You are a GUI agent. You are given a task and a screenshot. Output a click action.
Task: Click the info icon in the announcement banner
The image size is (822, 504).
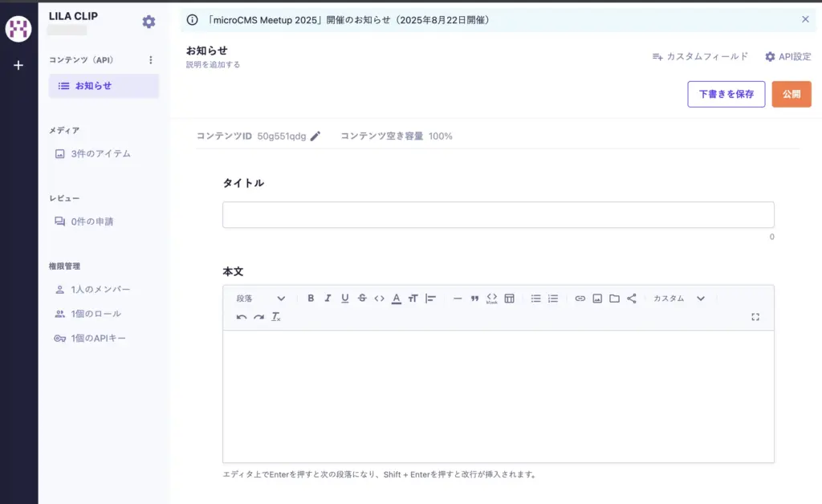tap(193, 20)
